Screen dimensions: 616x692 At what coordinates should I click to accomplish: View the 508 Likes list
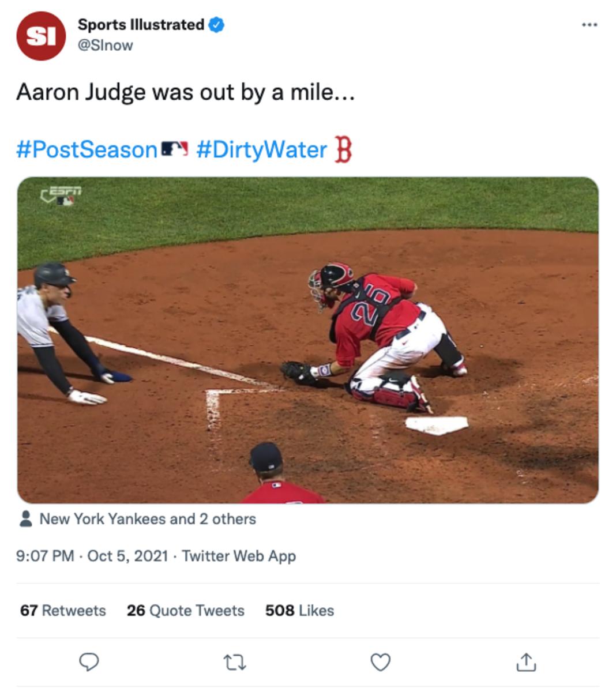pyautogui.click(x=299, y=610)
